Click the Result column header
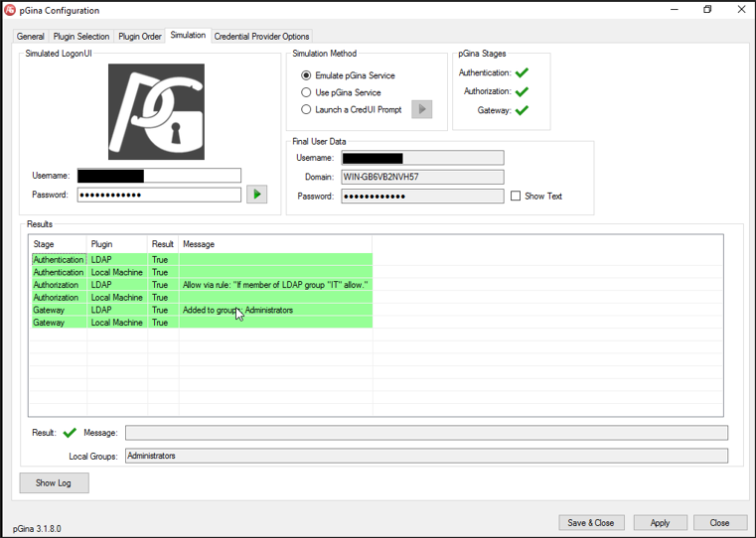 (x=163, y=244)
